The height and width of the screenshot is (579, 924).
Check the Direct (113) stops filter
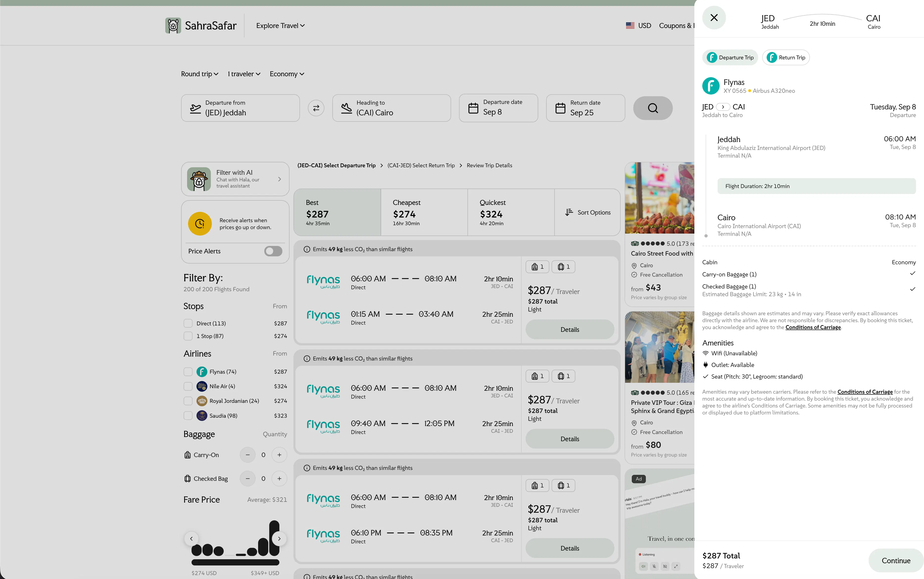coord(188,324)
